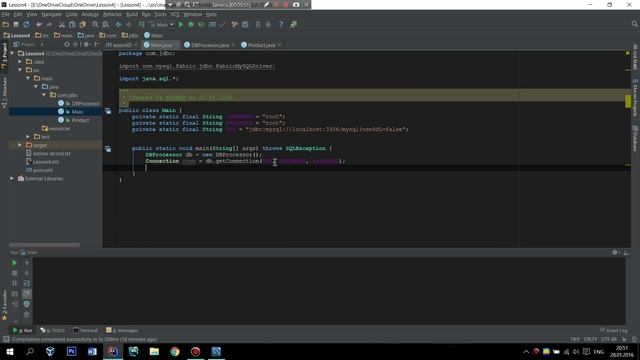
Task: Open Word from the taskbar
Action: coord(92,351)
